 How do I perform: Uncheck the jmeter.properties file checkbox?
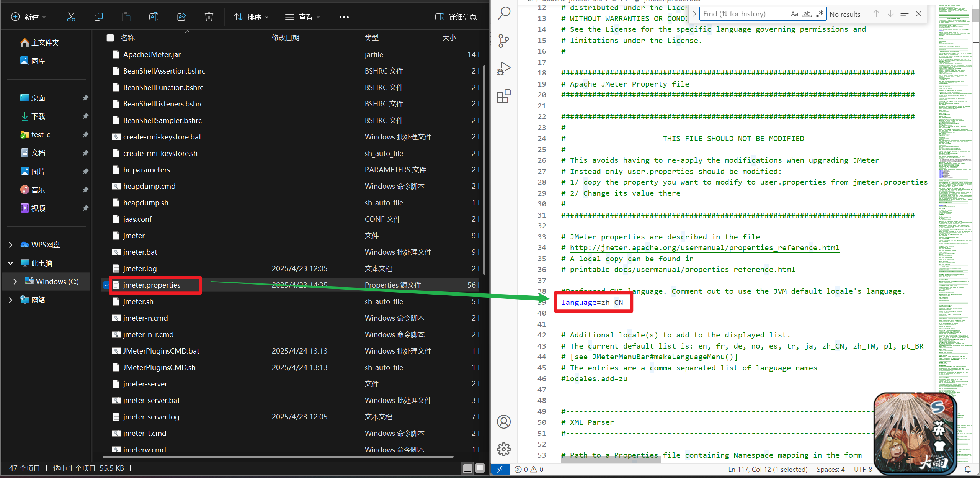pos(106,285)
